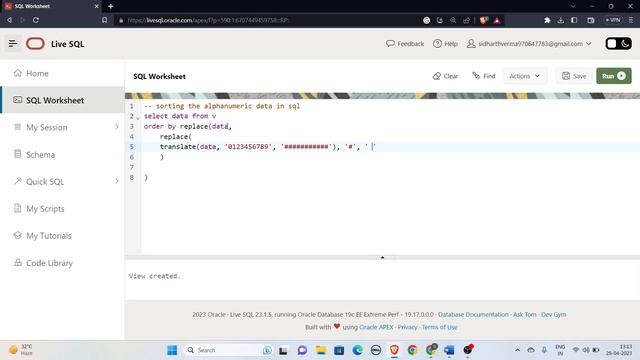
Task: Expand the user account dropdown
Action: [x=529, y=44]
